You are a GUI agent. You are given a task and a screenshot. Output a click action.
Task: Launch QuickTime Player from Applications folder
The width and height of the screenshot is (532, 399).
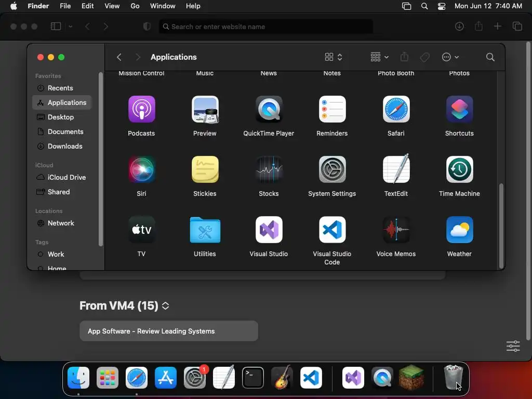269,109
